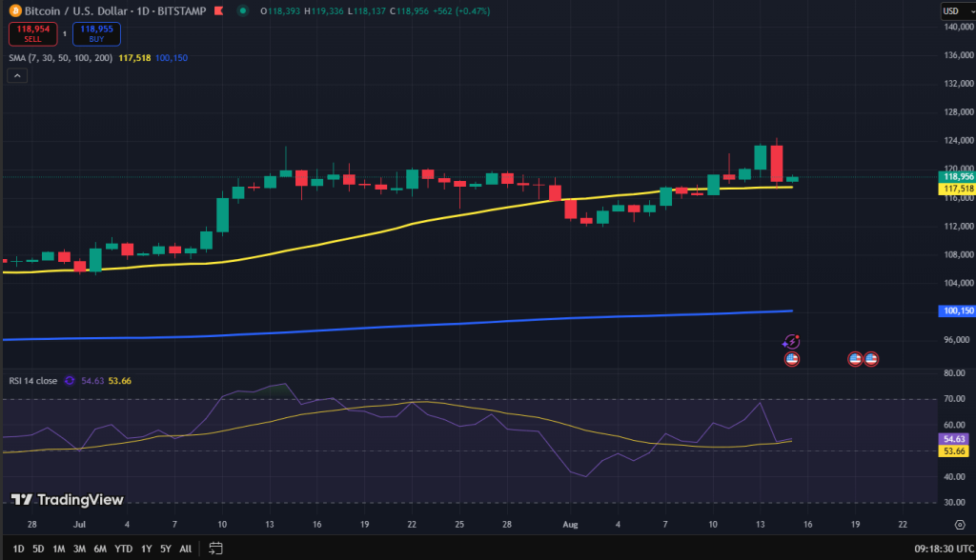Screen dimensions: 976x560
Task: Collapse the indicator legend using the small arrow
Action: (x=16, y=74)
